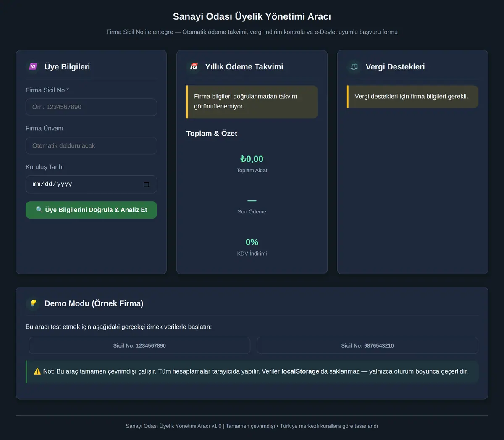The image size is (504, 440).
Task: Click the Toplam & Özet heading
Action: click(212, 133)
